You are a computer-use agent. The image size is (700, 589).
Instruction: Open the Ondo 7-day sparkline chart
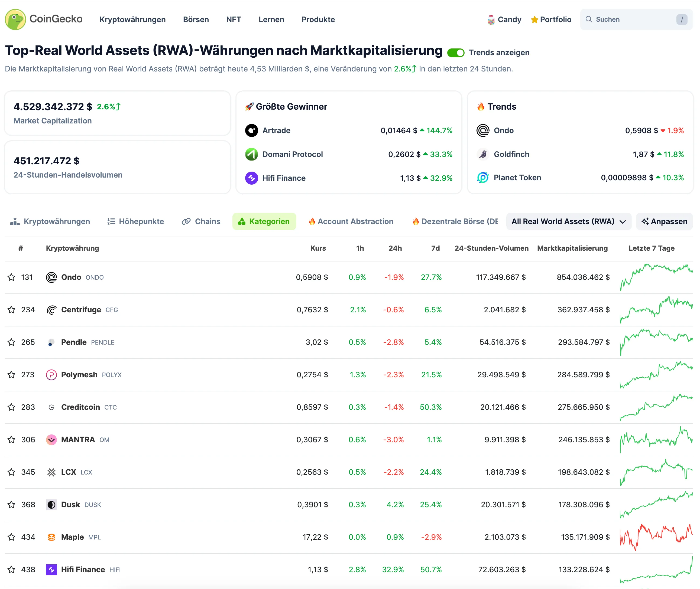point(656,277)
